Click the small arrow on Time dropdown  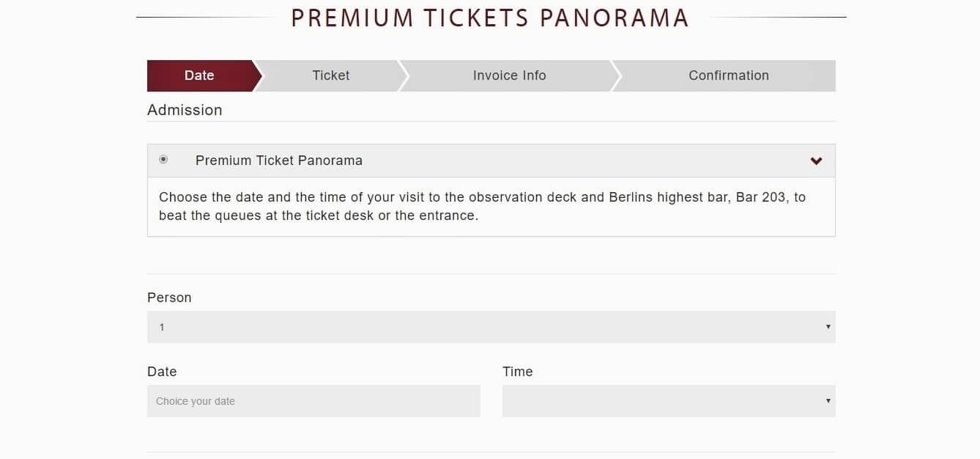coord(828,401)
